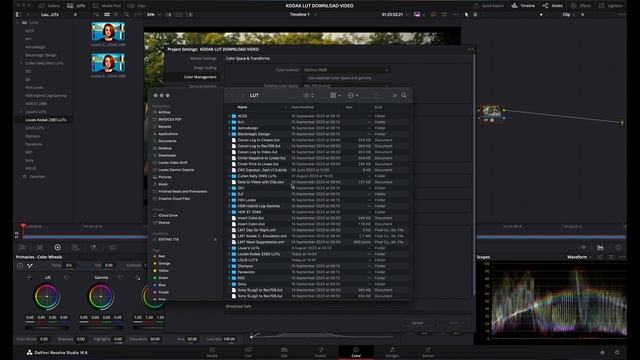The height and width of the screenshot is (360, 640).
Task: Click the Saturation value field
Action: tap(155, 339)
